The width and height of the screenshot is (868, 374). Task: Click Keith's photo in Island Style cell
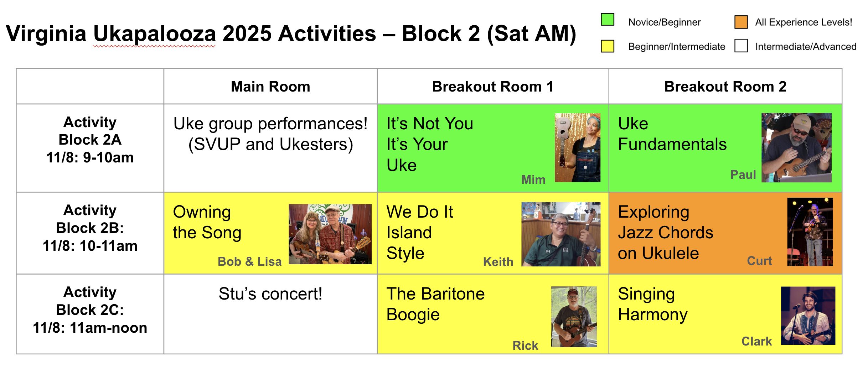tap(561, 234)
